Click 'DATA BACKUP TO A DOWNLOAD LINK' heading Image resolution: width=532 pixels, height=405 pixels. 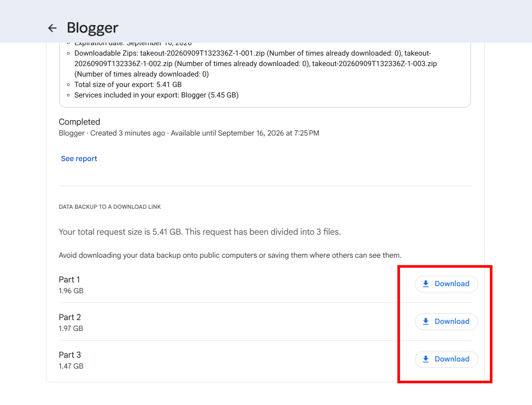coord(110,207)
